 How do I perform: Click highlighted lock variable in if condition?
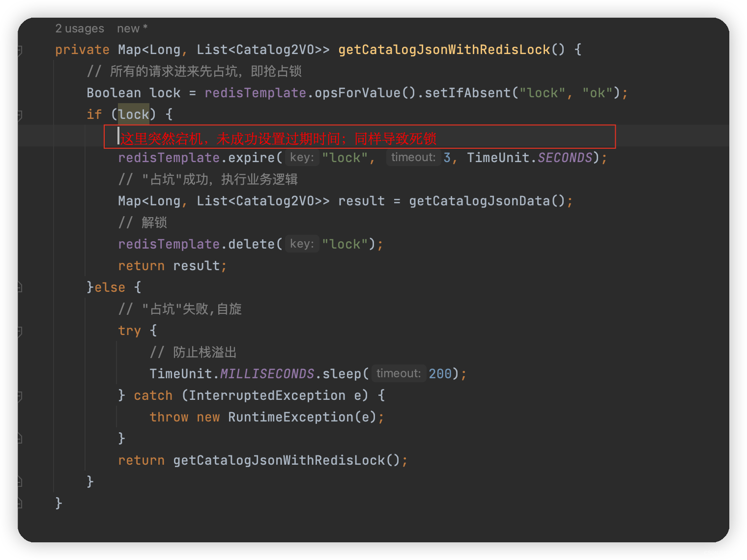[134, 114]
